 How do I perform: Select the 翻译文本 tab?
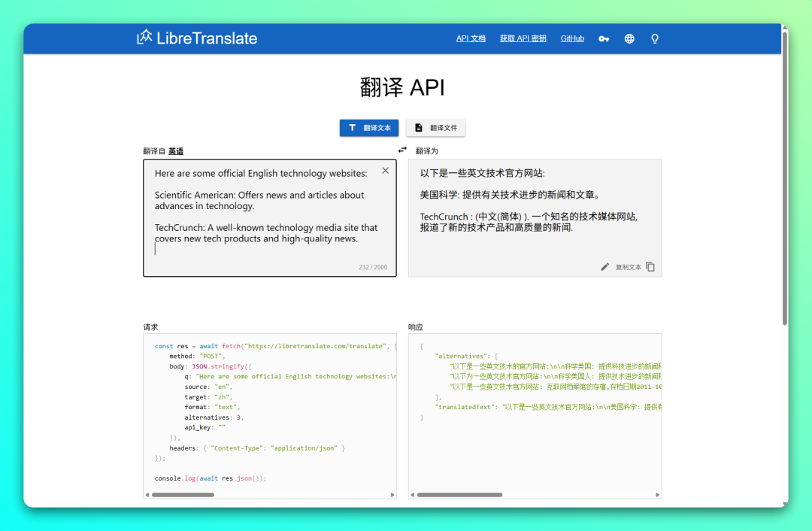[369, 128]
